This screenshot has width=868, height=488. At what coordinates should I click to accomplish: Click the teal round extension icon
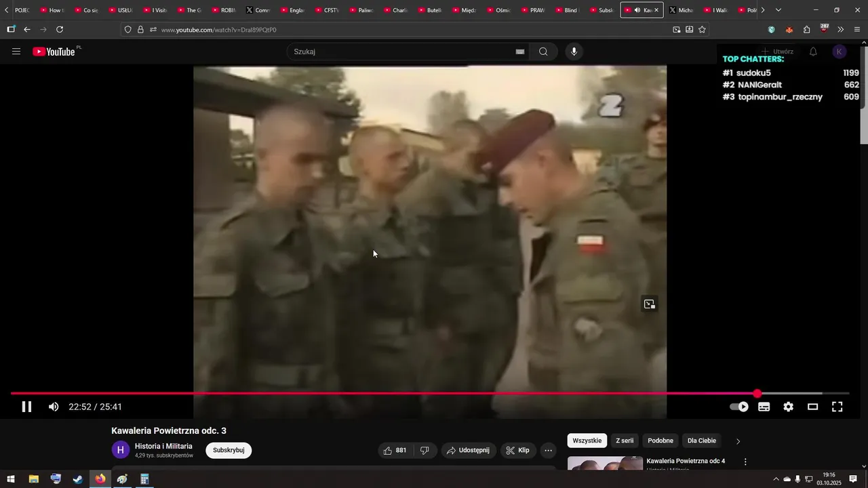(x=771, y=30)
